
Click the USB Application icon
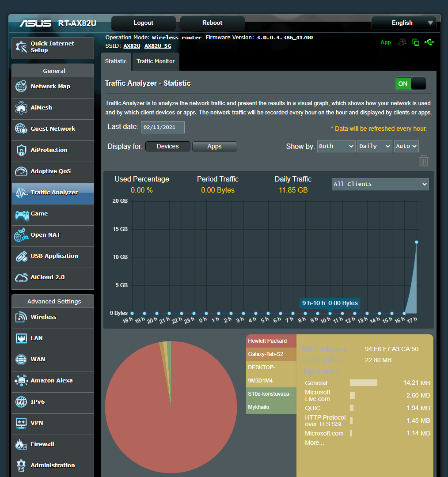coord(21,256)
